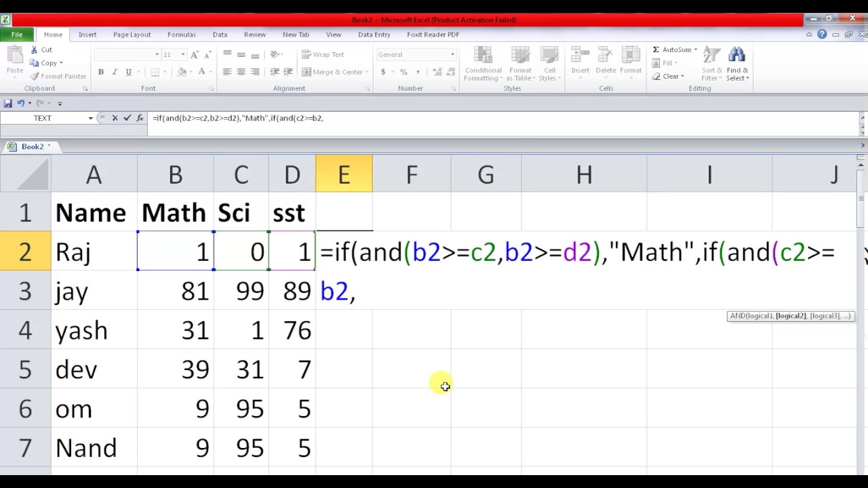Viewport: 868px width, 488px height.
Task: Toggle Underline formatting
Action: tap(128, 72)
